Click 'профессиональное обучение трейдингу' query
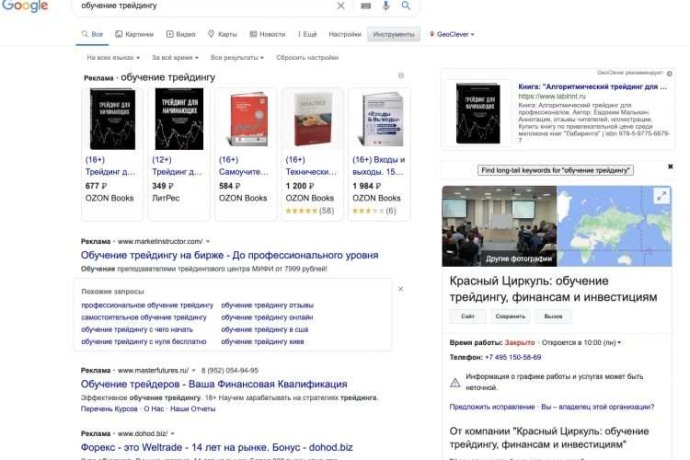The height and width of the screenshot is (460, 690). [147, 305]
